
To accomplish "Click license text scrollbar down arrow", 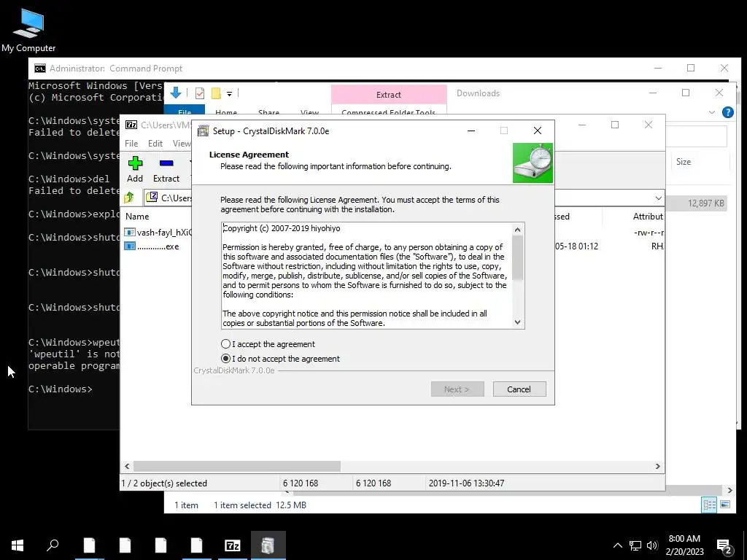I will pyautogui.click(x=518, y=322).
